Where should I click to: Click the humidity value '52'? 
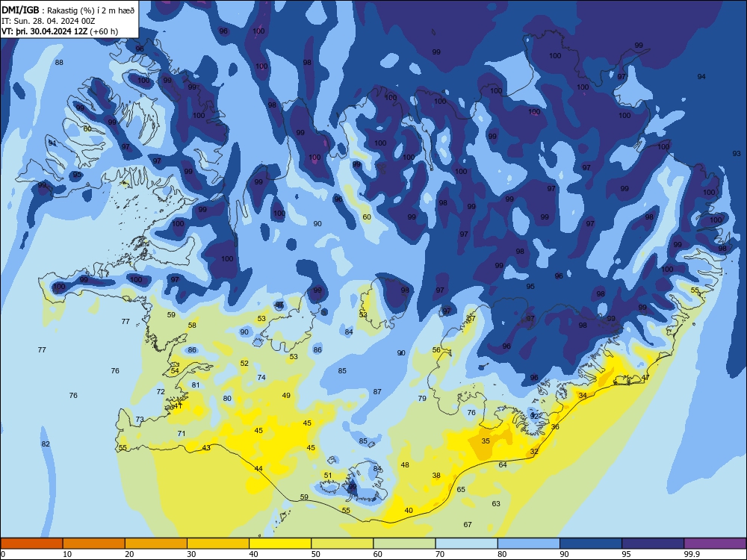click(244, 364)
